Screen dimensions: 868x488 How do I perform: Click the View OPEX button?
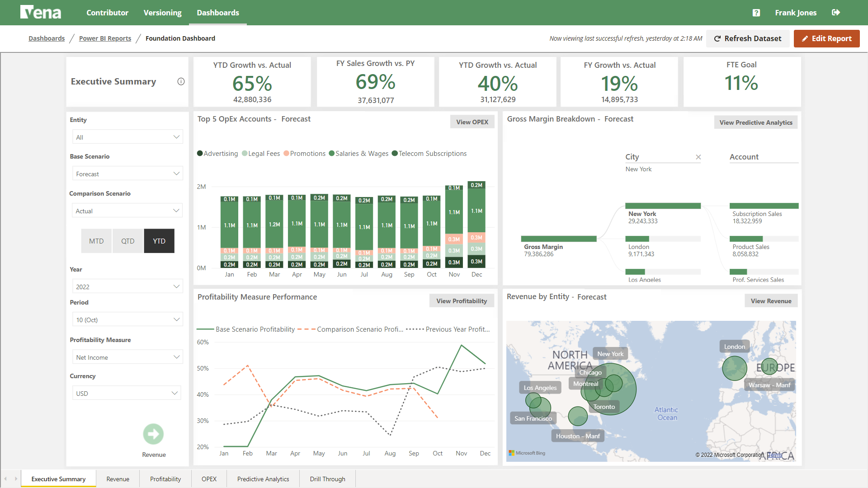(472, 122)
